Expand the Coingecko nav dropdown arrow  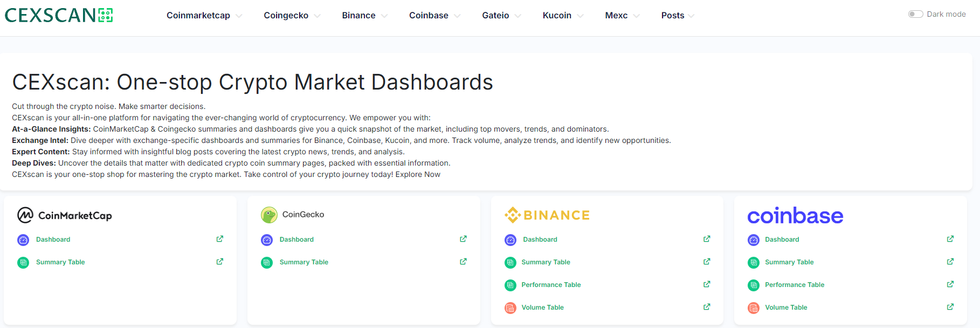pos(317,16)
